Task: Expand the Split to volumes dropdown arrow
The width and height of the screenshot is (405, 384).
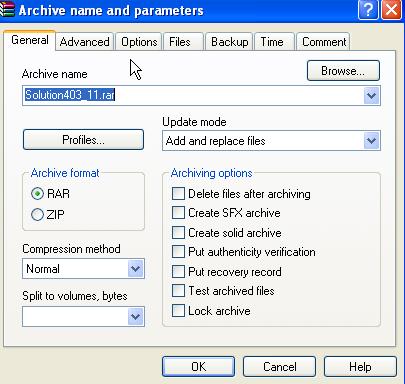Action: tap(136, 316)
